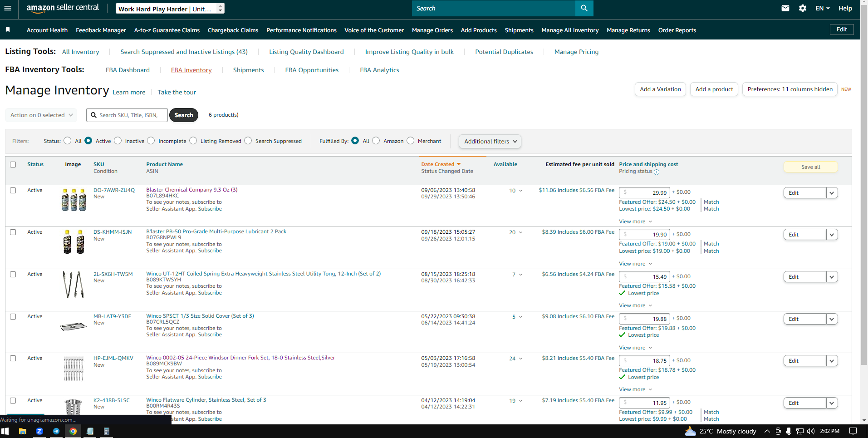Click the black Search button for SKU
The width and height of the screenshot is (868, 438).
tap(184, 115)
